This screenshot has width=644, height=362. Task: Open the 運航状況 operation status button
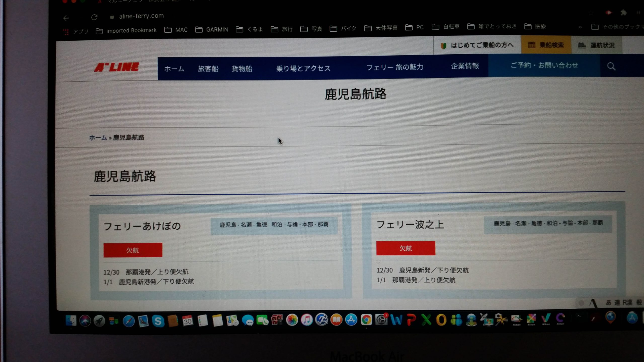[596, 45]
